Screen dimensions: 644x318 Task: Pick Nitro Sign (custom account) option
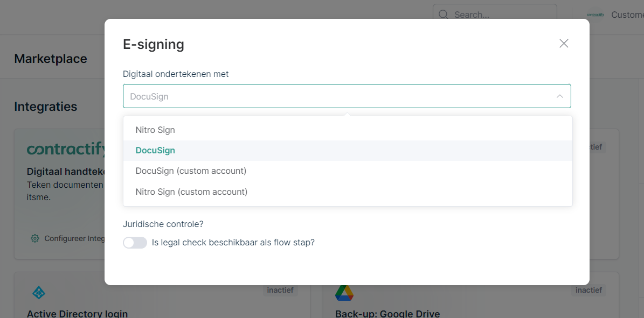click(191, 192)
